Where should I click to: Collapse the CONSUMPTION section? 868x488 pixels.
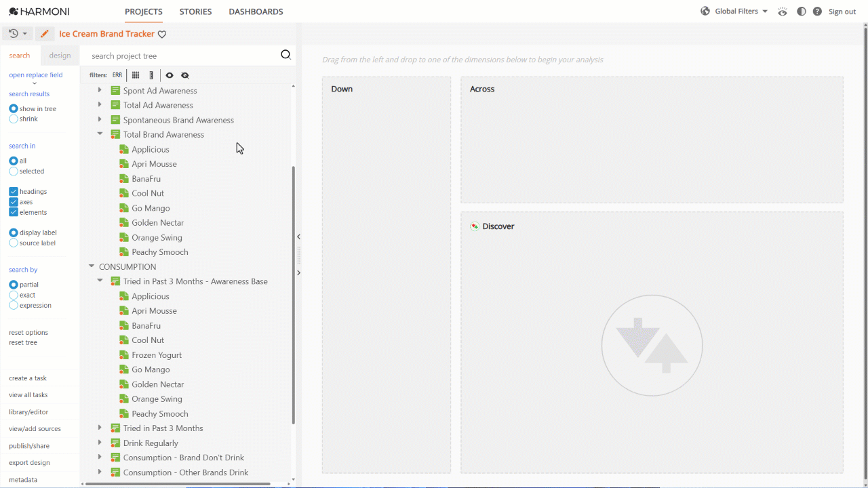(x=92, y=266)
